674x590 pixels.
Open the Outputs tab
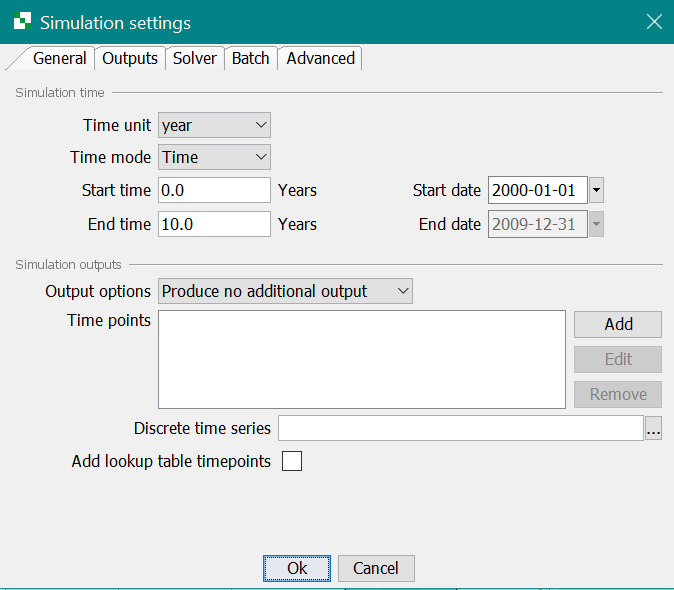point(130,58)
